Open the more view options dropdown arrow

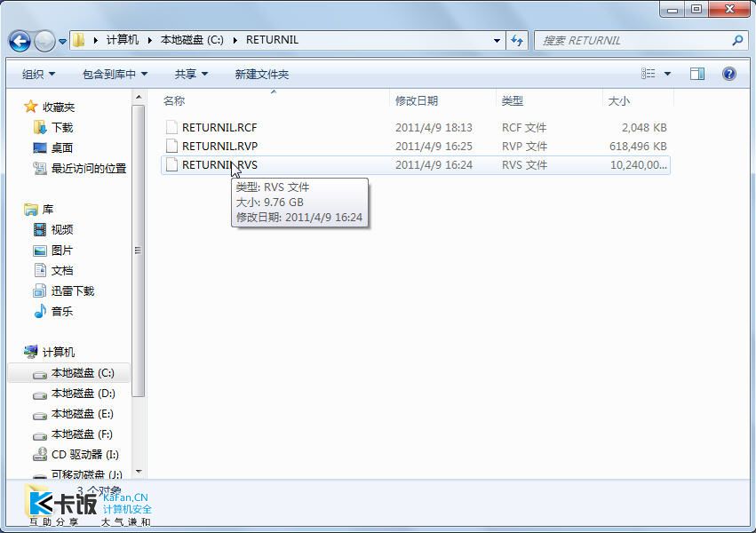pos(667,74)
